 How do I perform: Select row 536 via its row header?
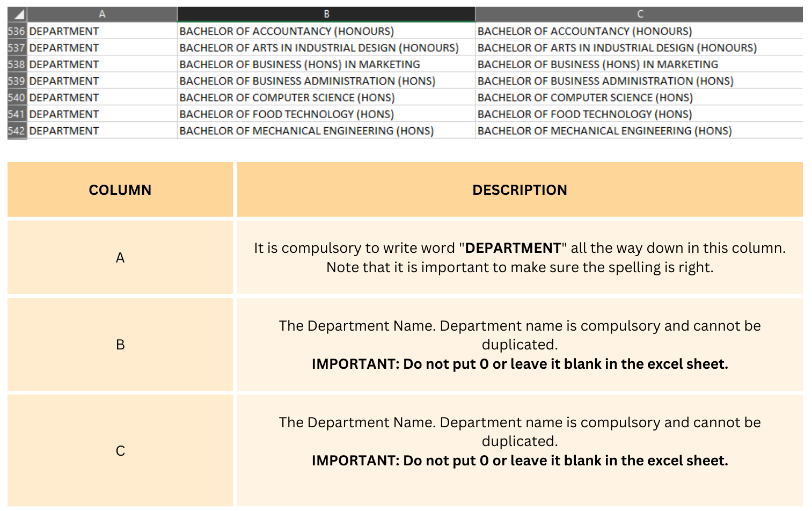(17, 31)
